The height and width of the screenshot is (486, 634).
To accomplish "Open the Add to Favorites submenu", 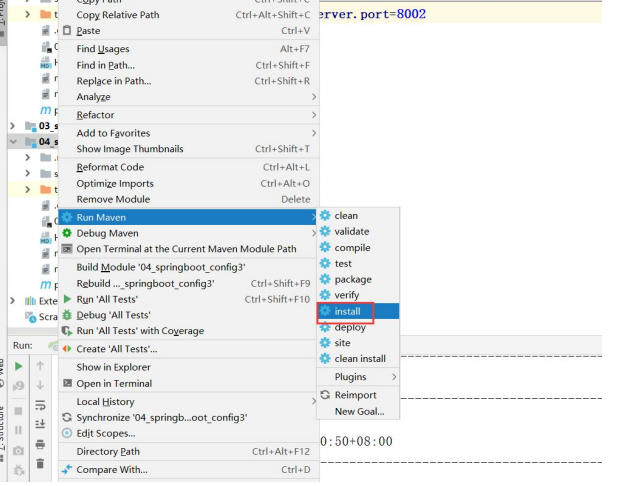I will click(x=188, y=133).
